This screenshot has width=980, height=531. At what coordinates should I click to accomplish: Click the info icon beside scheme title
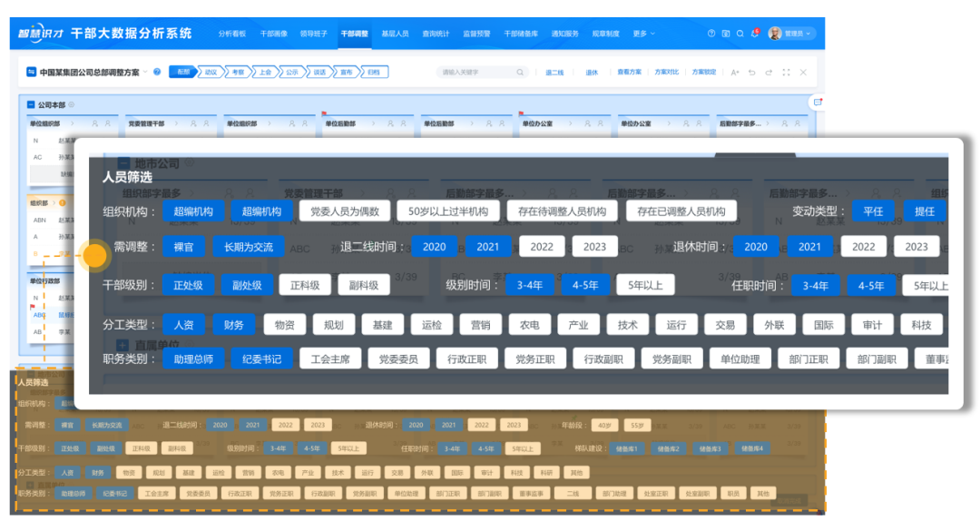pyautogui.click(x=157, y=72)
